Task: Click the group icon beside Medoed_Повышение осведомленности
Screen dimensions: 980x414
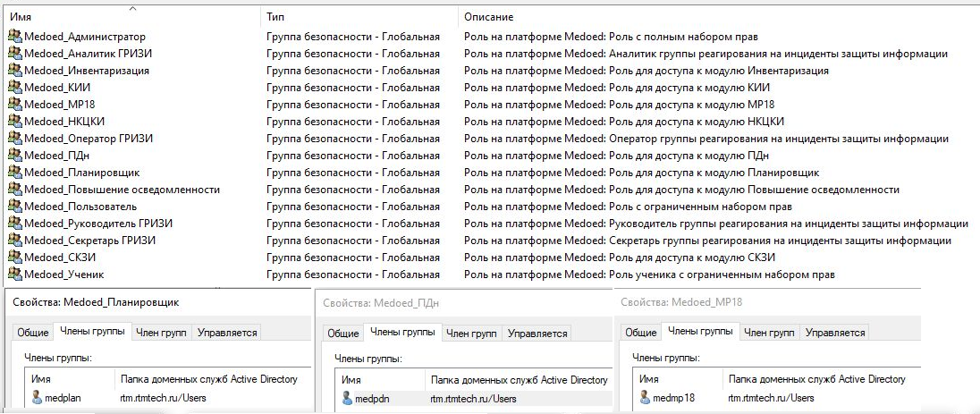Action: click(x=15, y=190)
